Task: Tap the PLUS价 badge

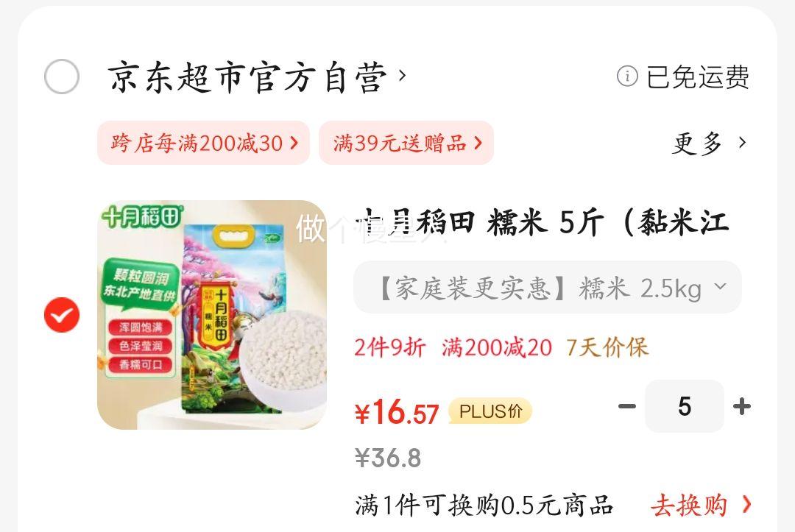Action: (x=490, y=411)
